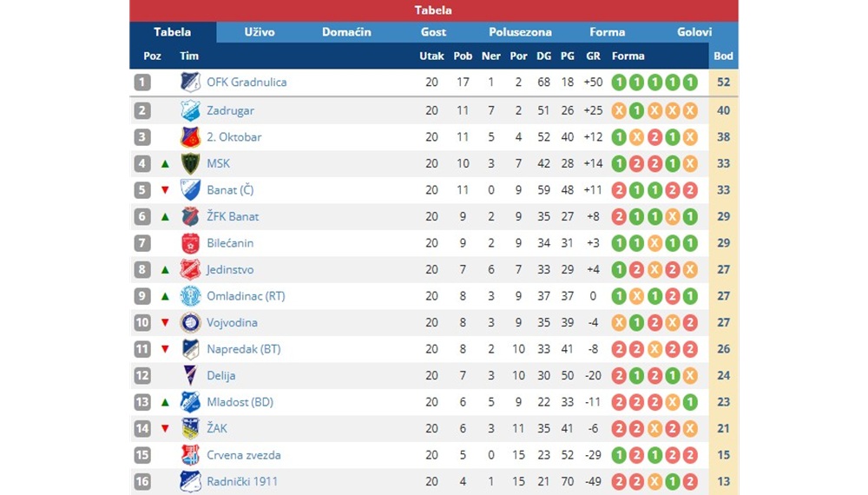Image resolution: width=868 pixels, height=495 pixels.
Task: Click the ŽAK club crest icon
Action: click(x=190, y=428)
